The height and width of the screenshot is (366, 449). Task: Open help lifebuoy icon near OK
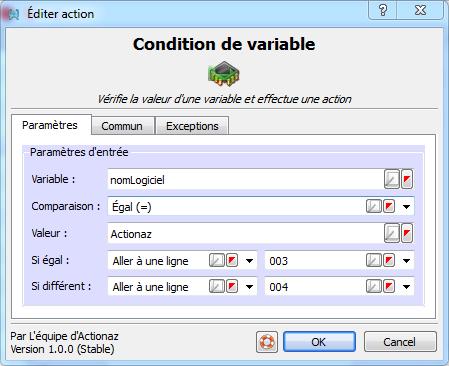coord(267,342)
